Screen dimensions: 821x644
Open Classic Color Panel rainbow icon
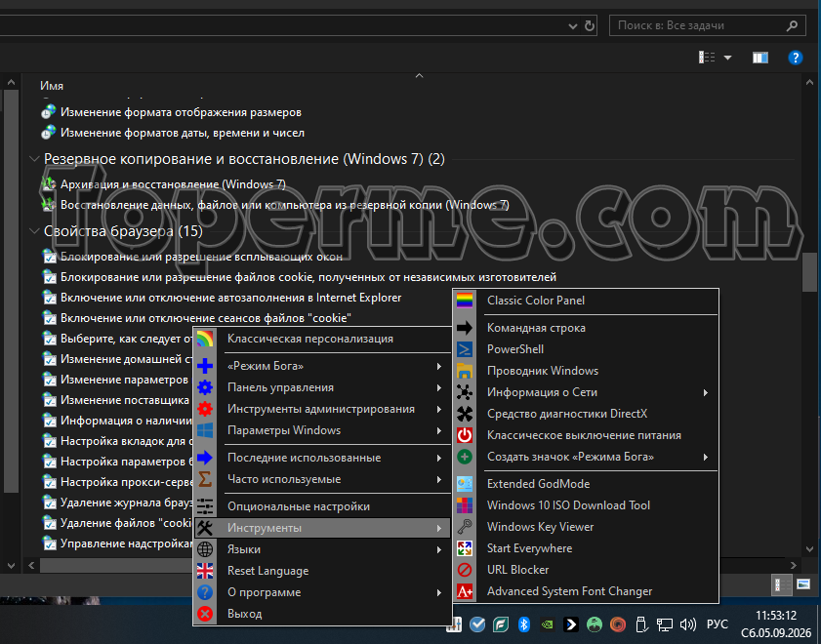click(465, 301)
